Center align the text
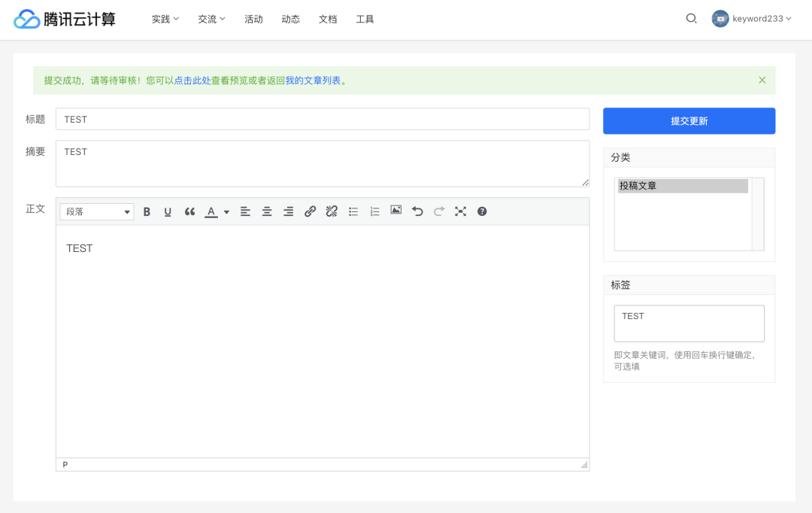This screenshot has height=513, width=812. (267, 211)
